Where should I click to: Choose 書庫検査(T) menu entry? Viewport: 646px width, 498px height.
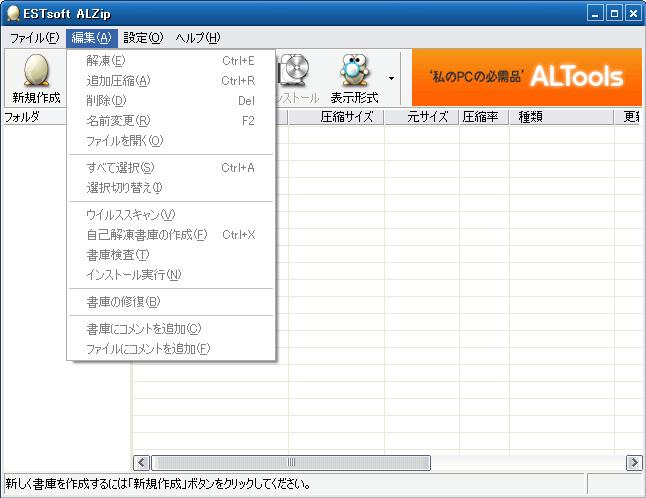click(171, 255)
